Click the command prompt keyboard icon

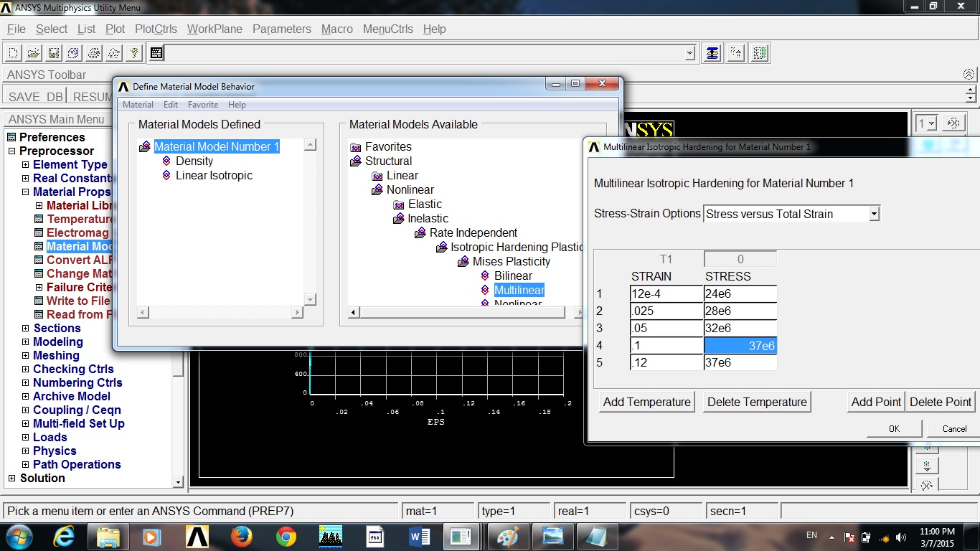click(x=157, y=52)
